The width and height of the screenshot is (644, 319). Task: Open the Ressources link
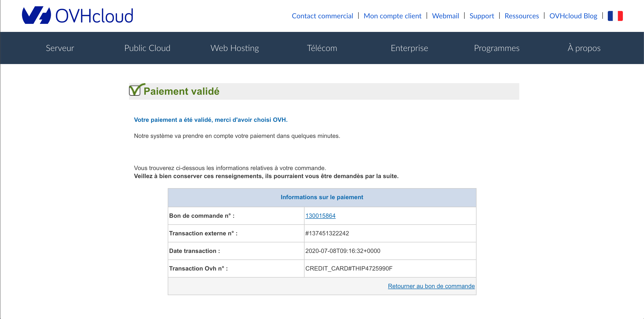(522, 16)
